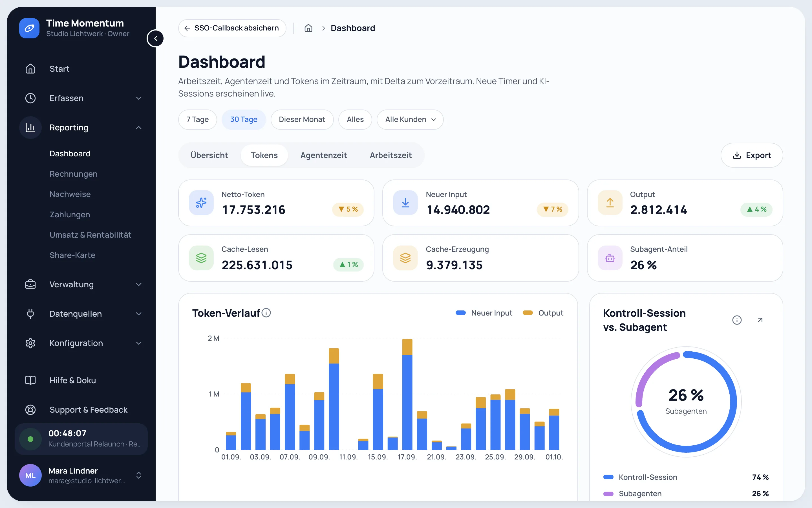Viewport: 812px width, 508px height.
Task: Toggle Neuer Input series in chart legend
Action: click(484, 313)
